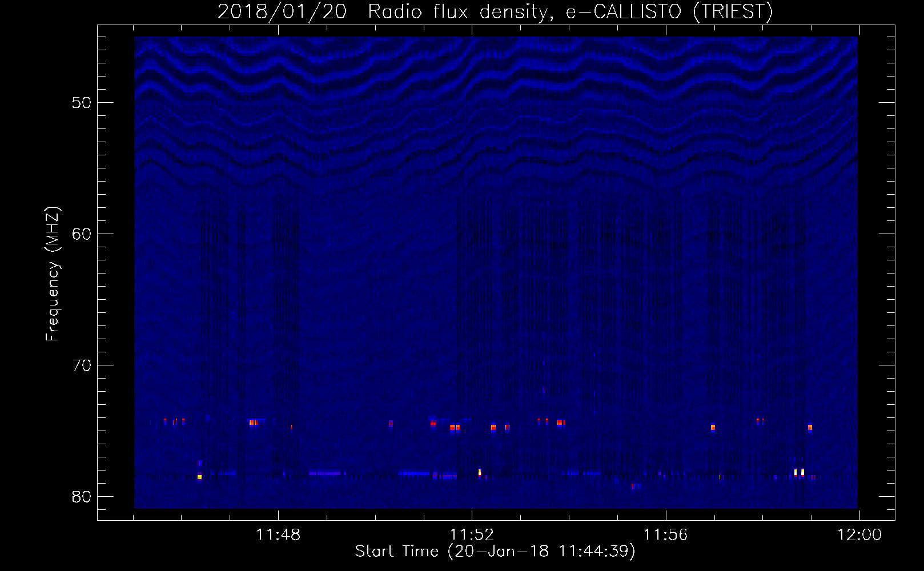This screenshot has height=571, width=924.
Task: Click the 'Start Time (20-Jan-18 11:44:39)' label
Action: click(495, 552)
